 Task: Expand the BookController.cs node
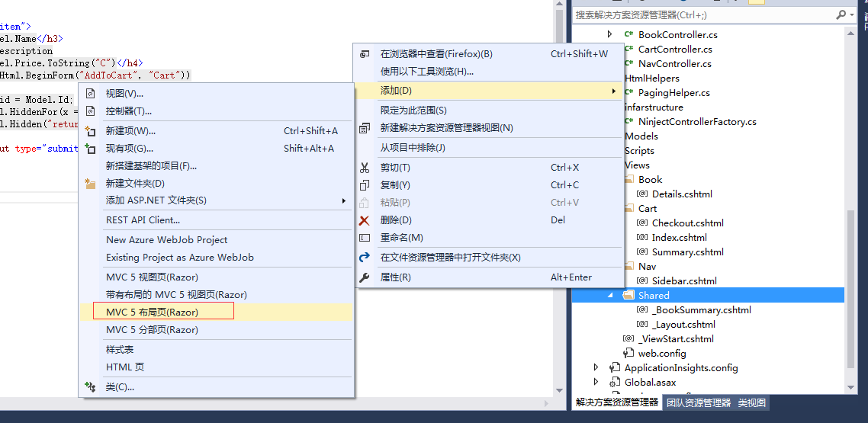[609, 34]
